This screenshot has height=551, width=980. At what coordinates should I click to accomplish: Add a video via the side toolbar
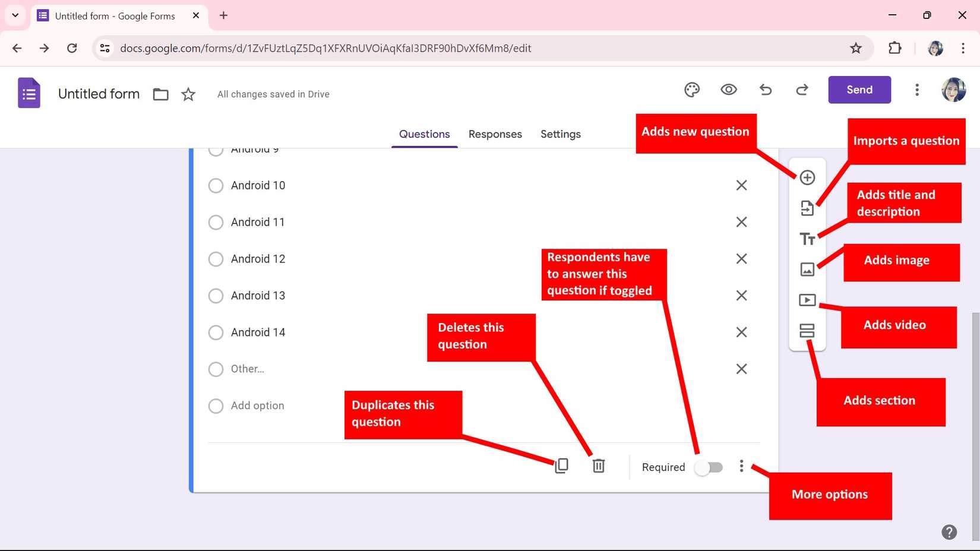[807, 300]
